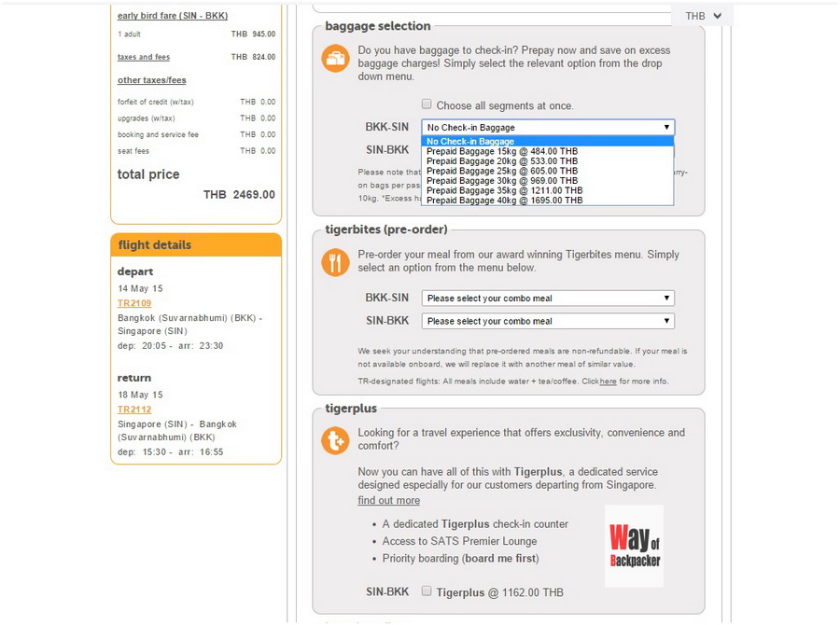Click the tigerplus section title
The height and width of the screenshot is (625, 840).
351,408
